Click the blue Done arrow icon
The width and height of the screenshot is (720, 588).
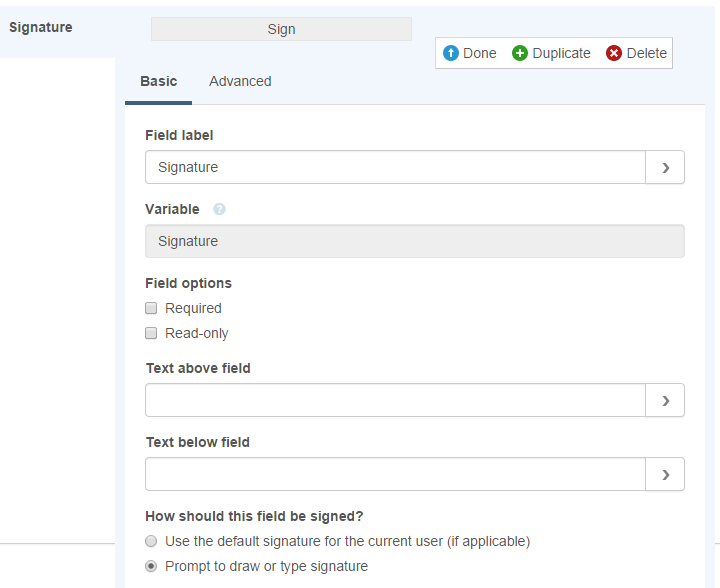tap(450, 53)
